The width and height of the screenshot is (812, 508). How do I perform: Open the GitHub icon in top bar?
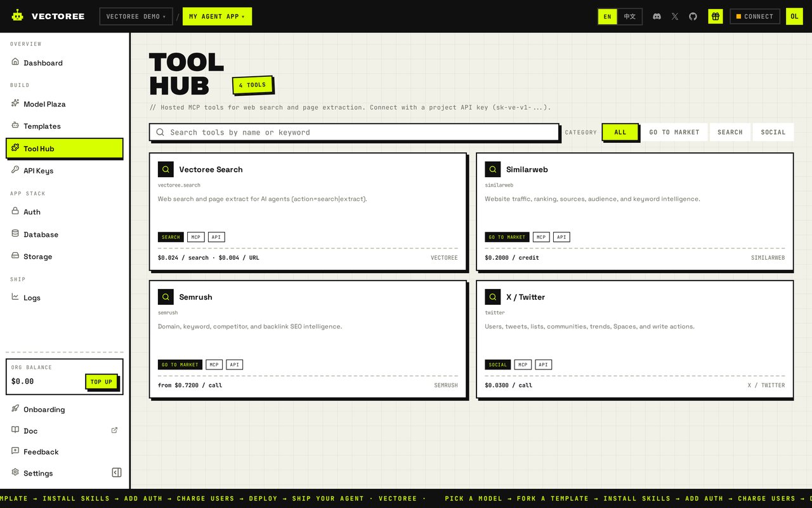pyautogui.click(x=693, y=17)
